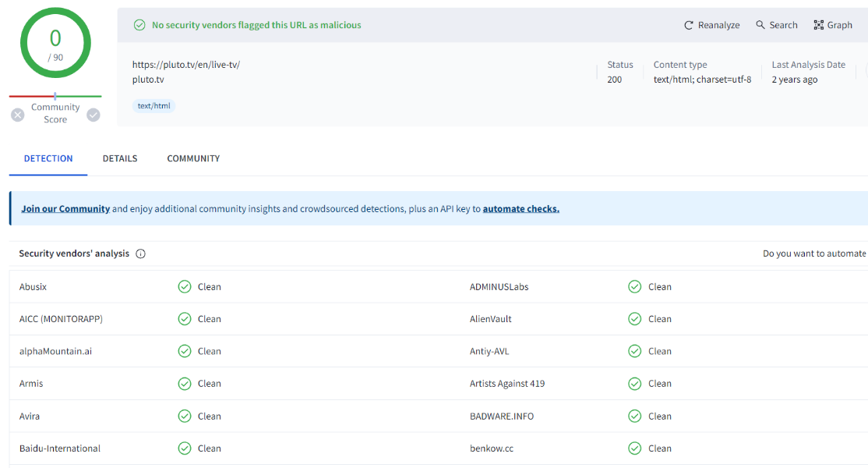This screenshot has height=468, width=868.
Task: Select the DETECTION tab
Action: [x=48, y=158]
